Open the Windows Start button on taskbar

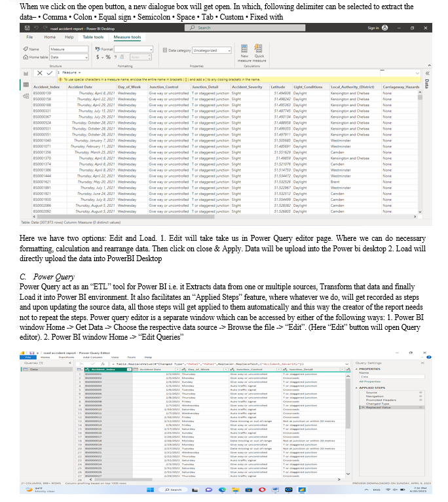tap(150, 490)
